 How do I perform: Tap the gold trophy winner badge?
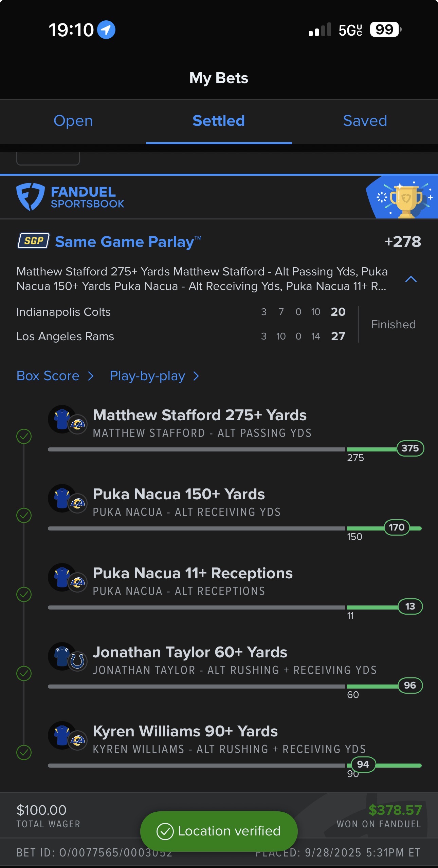pos(406,200)
